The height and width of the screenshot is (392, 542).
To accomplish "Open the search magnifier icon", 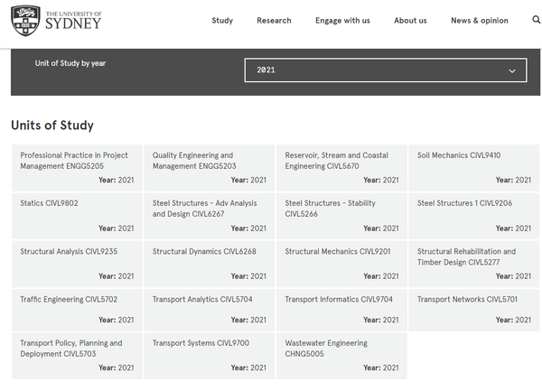I will pos(536,20).
